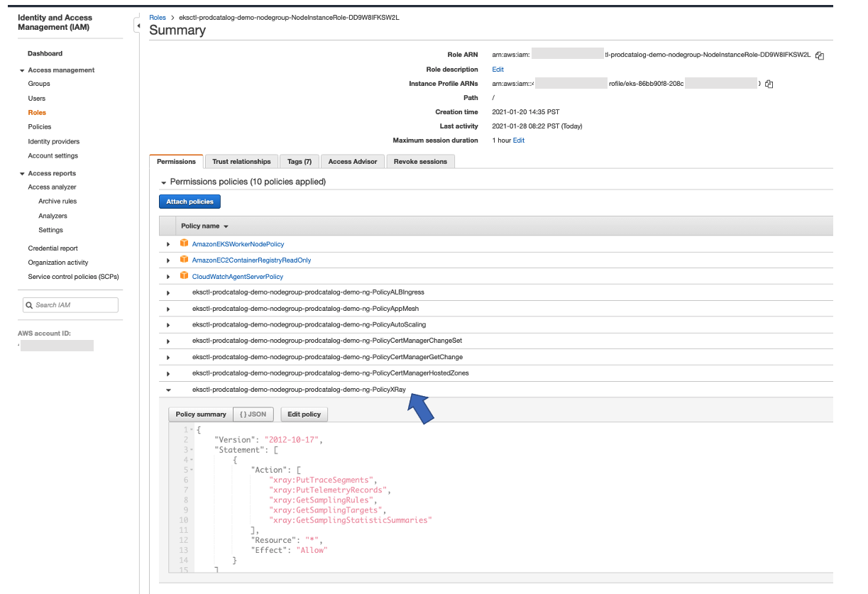Show the policy JSON view
This screenshot has width=868, height=594.
coord(253,414)
